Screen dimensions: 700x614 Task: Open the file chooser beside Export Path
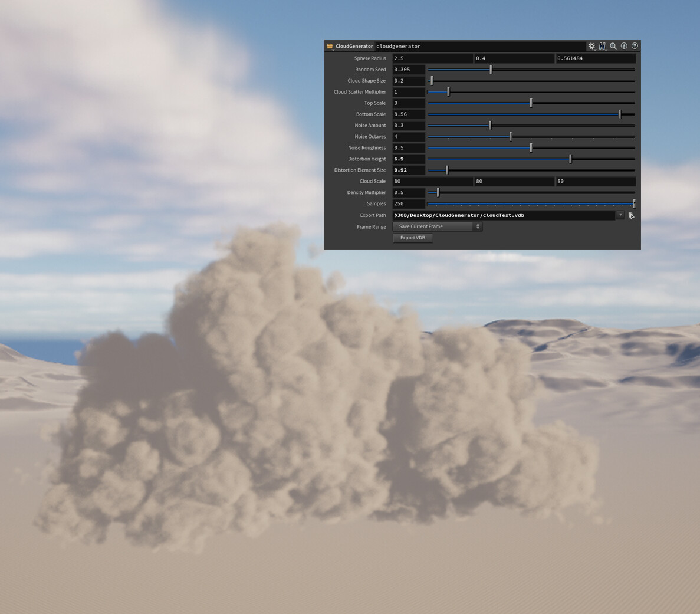click(x=631, y=215)
